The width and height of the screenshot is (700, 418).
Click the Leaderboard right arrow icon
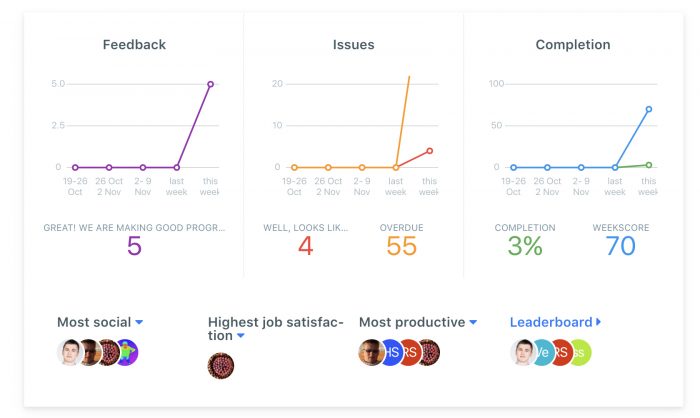(x=598, y=322)
